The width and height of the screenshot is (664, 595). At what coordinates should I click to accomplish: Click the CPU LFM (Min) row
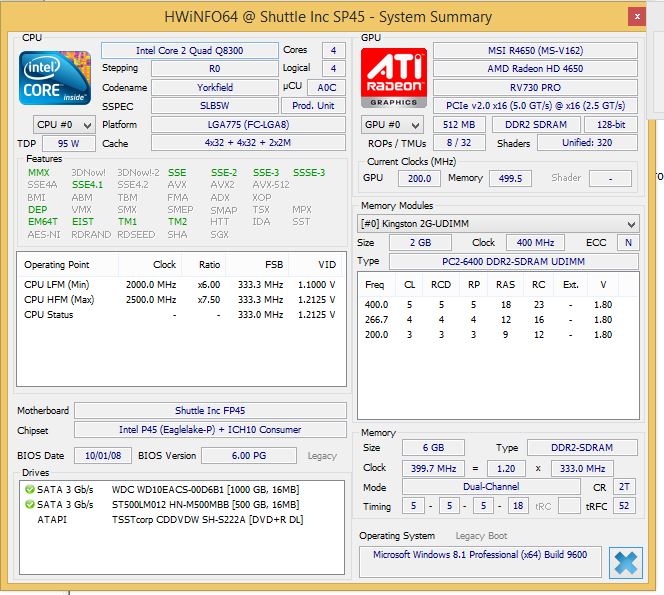point(180,285)
